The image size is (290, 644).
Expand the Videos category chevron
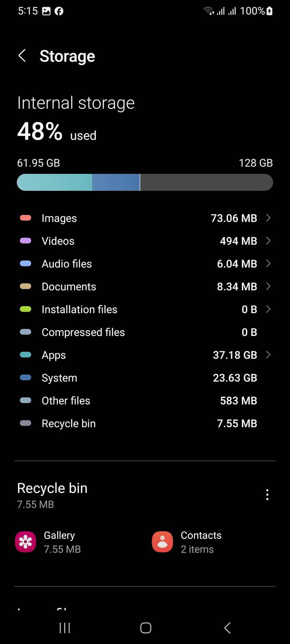(268, 241)
